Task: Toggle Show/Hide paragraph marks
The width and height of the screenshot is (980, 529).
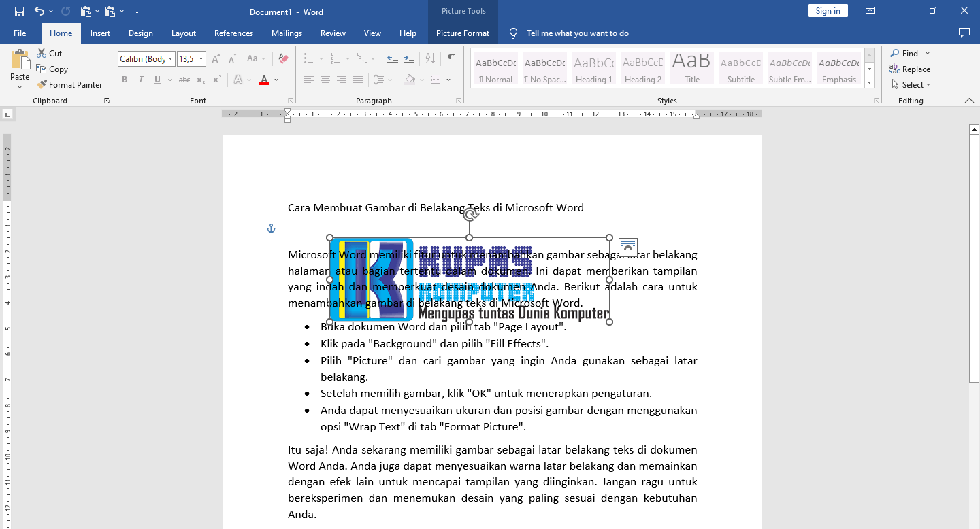Action: 451,58
